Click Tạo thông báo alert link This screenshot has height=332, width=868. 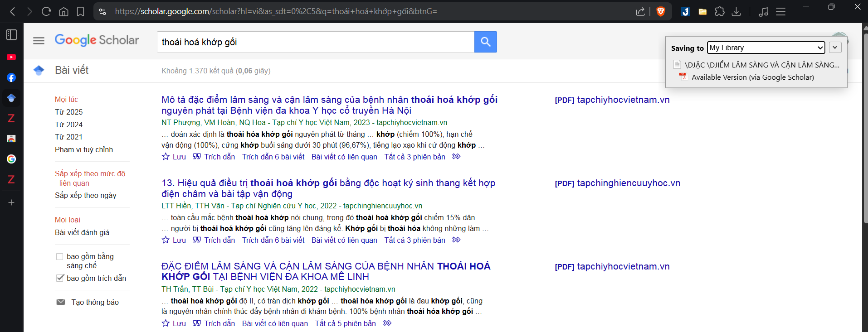[x=95, y=302]
